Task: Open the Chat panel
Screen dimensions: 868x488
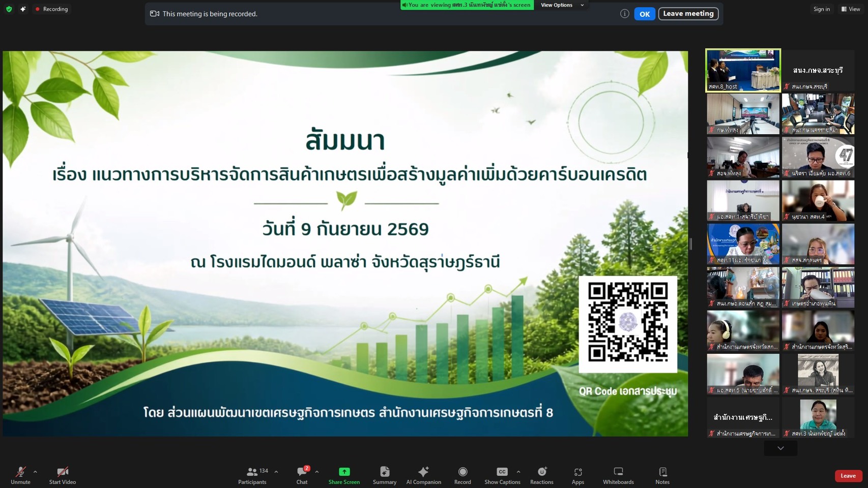Action: click(302, 476)
